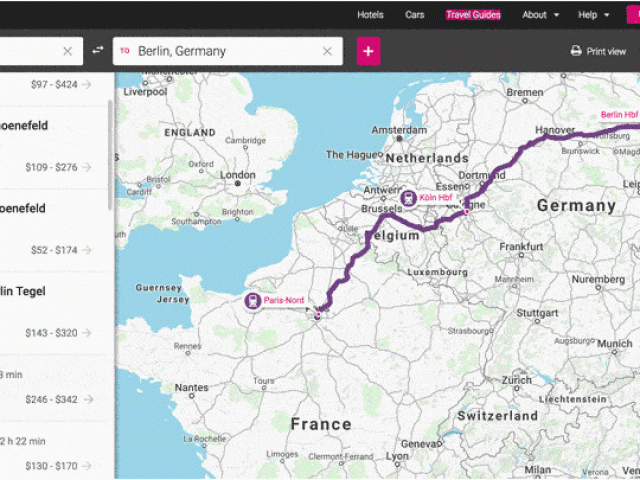640x480 pixels.
Task: Select the Köln Hbf train station marker
Action: (408, 198)
